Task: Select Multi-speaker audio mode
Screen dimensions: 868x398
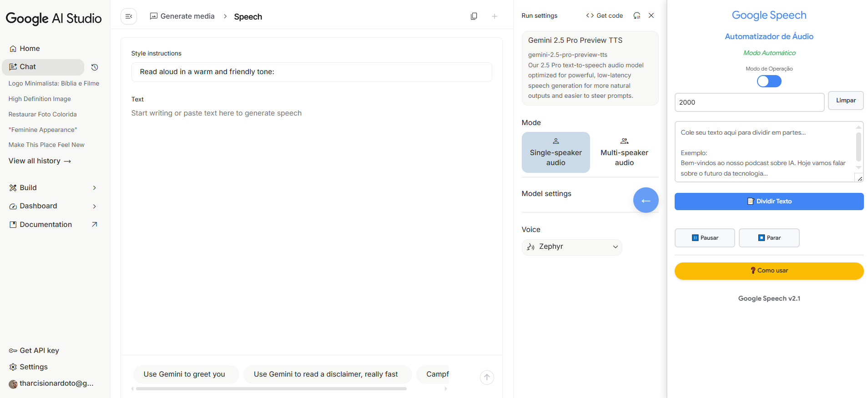Action: coord(624,152)
